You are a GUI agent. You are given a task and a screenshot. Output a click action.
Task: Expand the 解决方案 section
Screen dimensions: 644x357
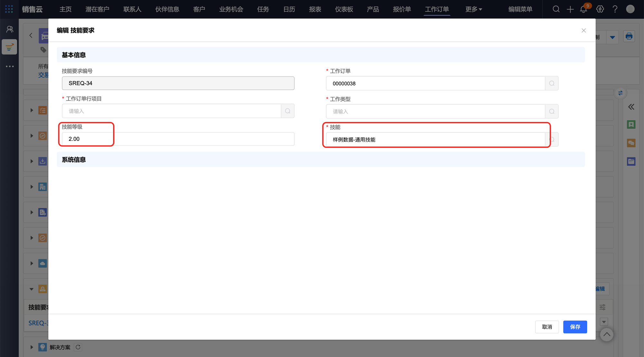[x=32, y=347]
